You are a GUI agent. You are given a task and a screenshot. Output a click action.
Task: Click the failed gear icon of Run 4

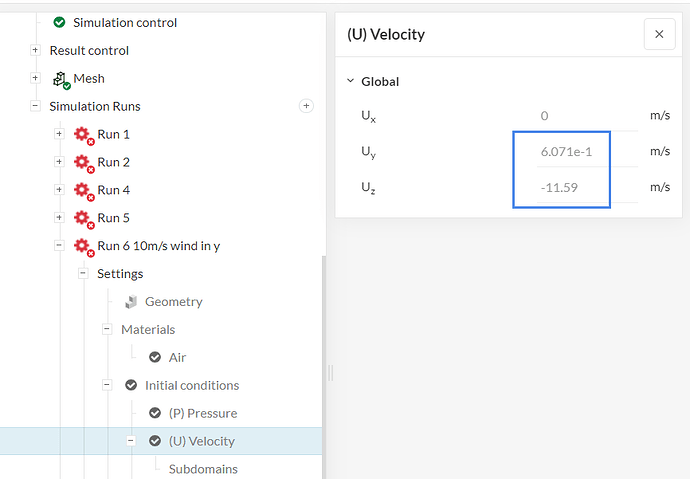[x=83, y=190]
